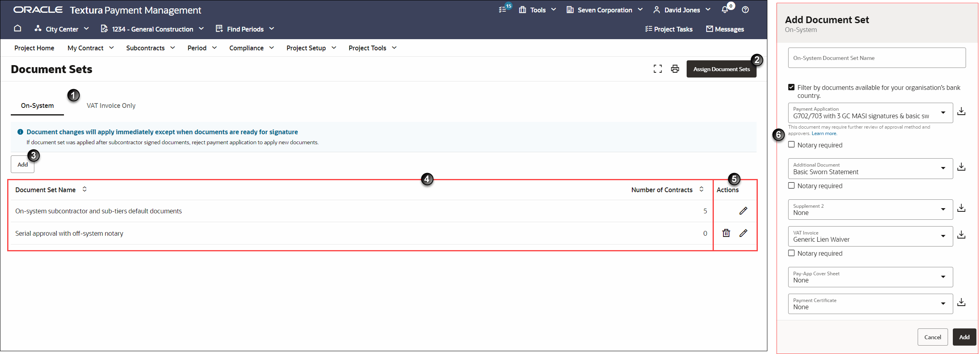Open the Additional Document dropdown
Image resolution: width=980 pixels, height=354 pixels.
coord(870,169)
